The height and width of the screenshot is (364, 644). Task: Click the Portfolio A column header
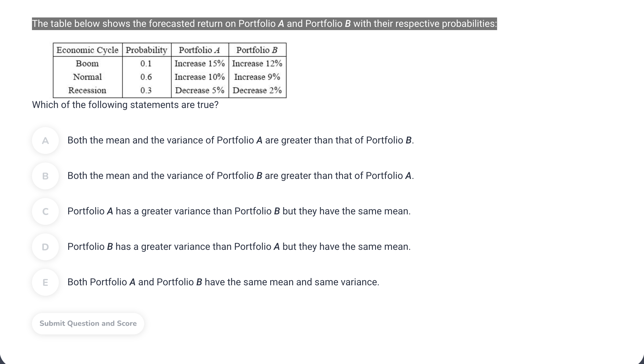(x=199, y=50)
